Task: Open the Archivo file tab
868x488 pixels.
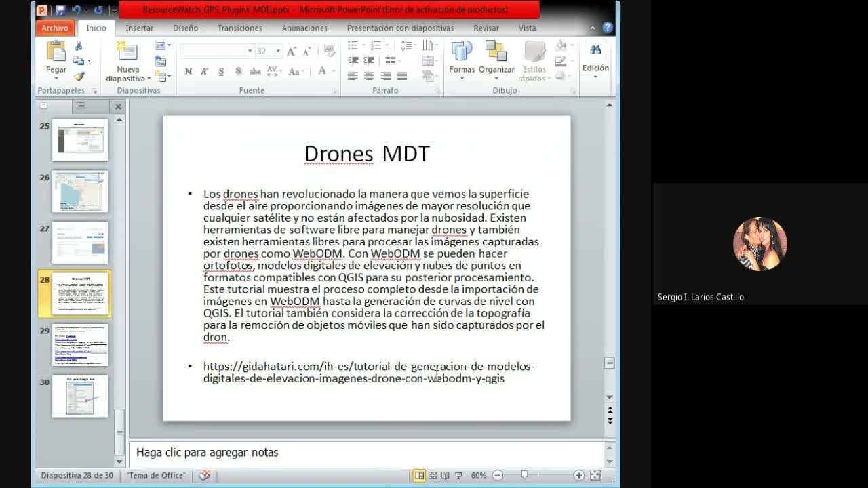Action: point(55,28)
